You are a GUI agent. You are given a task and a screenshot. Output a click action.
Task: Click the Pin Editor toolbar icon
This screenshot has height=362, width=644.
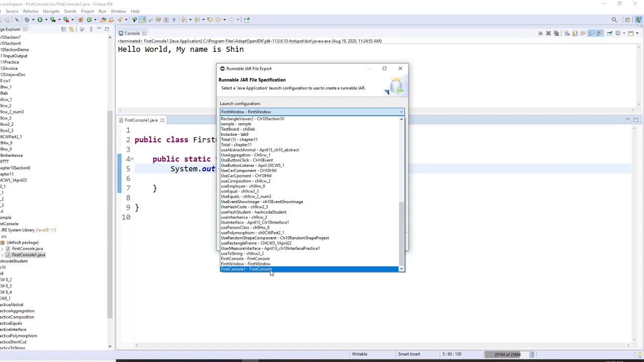[x=247, y=20]
